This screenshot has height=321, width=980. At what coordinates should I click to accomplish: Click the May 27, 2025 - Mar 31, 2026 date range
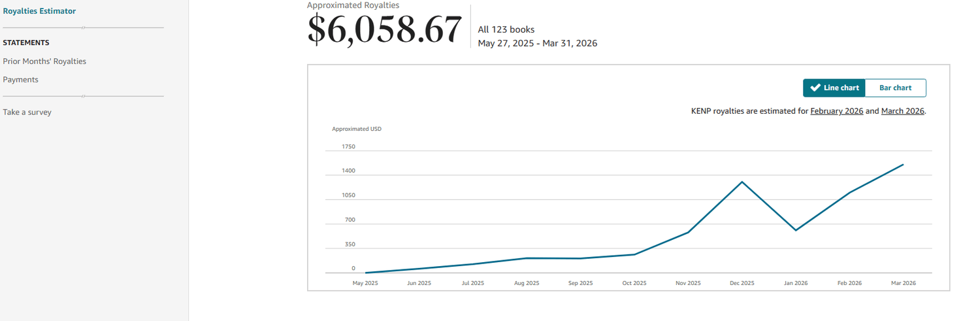537,43
